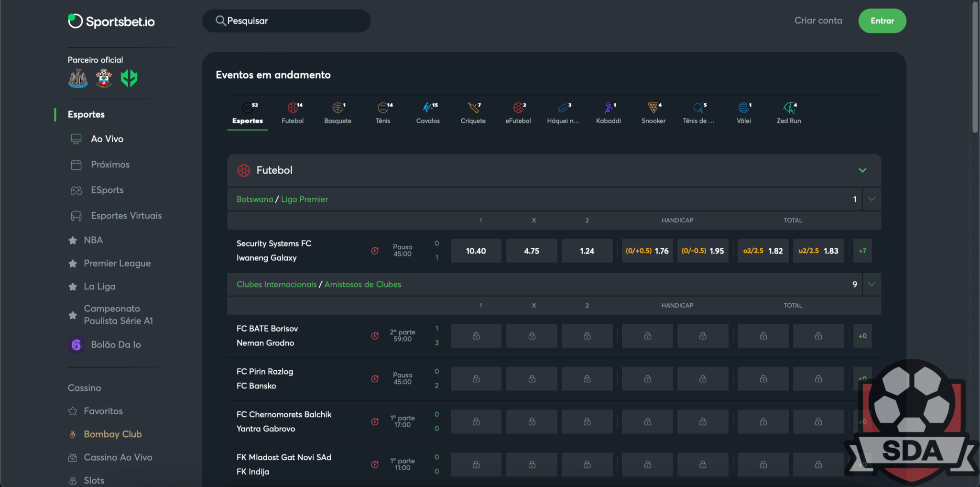This screenshot has width=980, height=487.
Task: Open the green shield partner logo
Action: [x=129, y=78]
